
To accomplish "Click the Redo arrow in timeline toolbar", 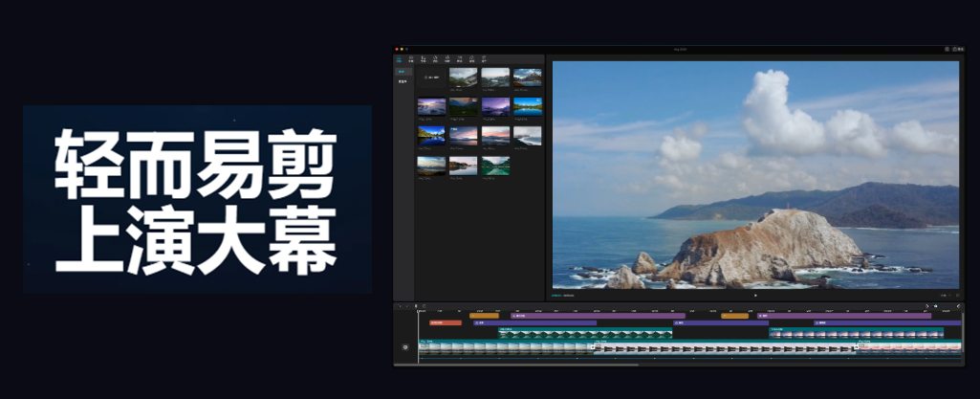I will pos(407,306).
